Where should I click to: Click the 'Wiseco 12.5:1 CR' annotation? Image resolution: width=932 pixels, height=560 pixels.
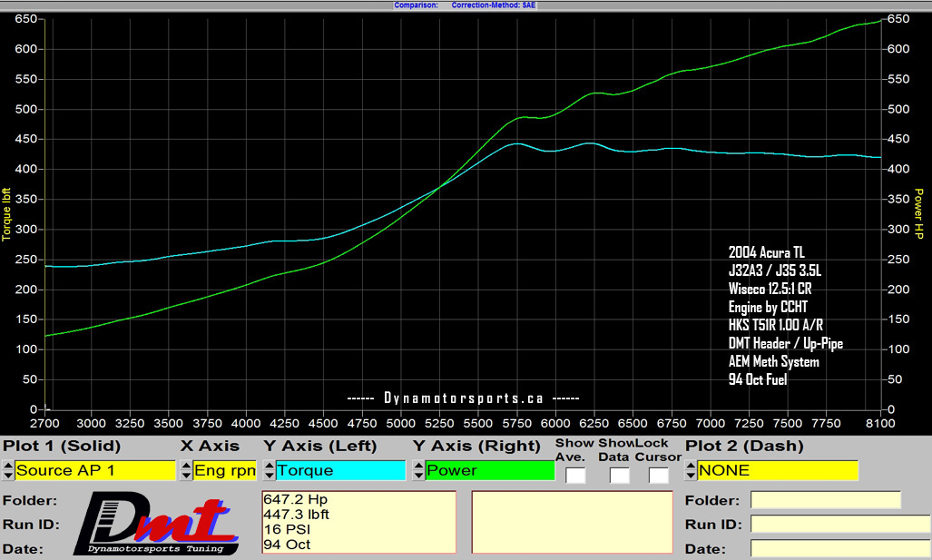pyautogui.click(x=770, y=289)
